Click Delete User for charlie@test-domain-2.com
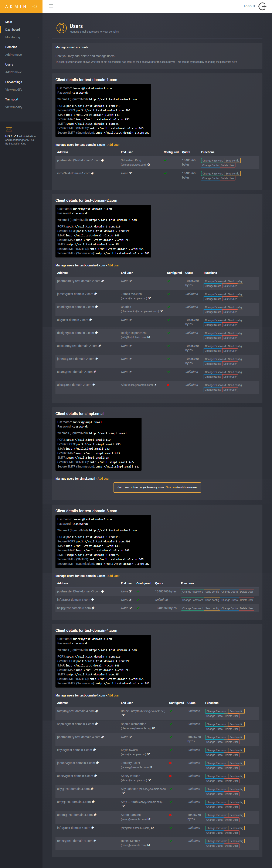The height and width of the screenshot is (868, 272). 230,312
